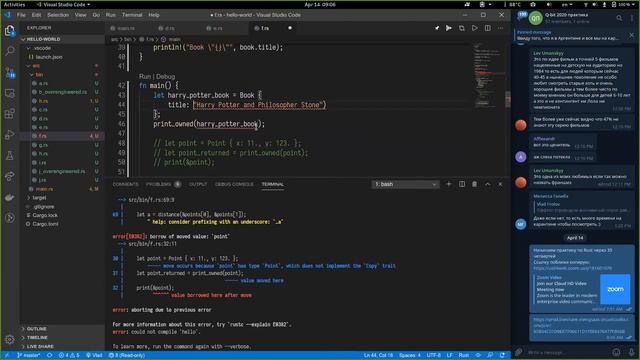Image resolution: width=640 pixels, height=360 pixels.
Task: Click the split editor right icon
Action: (488, 28)
